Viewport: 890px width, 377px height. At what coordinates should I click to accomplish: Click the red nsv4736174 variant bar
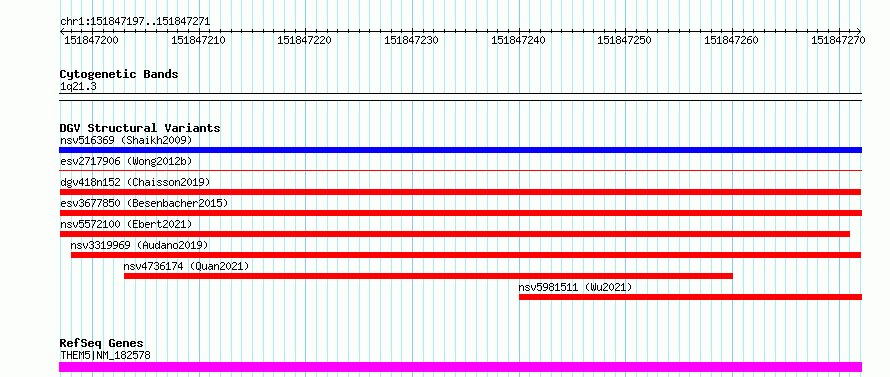coord(429,276)
